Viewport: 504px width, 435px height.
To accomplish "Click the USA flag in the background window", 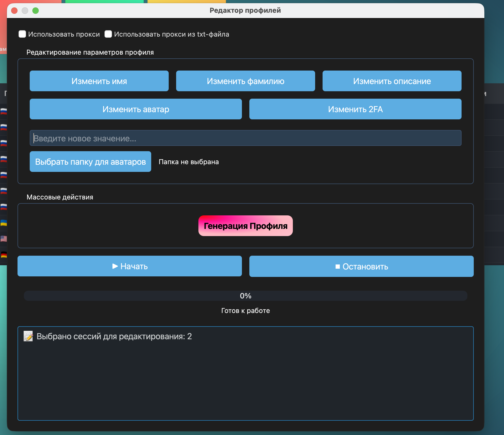I will 4,239.
